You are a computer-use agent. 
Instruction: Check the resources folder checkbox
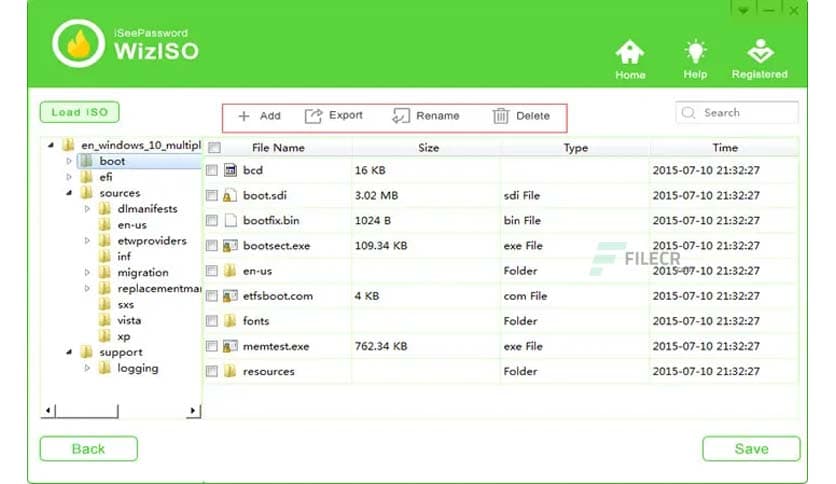pos(212,371)
